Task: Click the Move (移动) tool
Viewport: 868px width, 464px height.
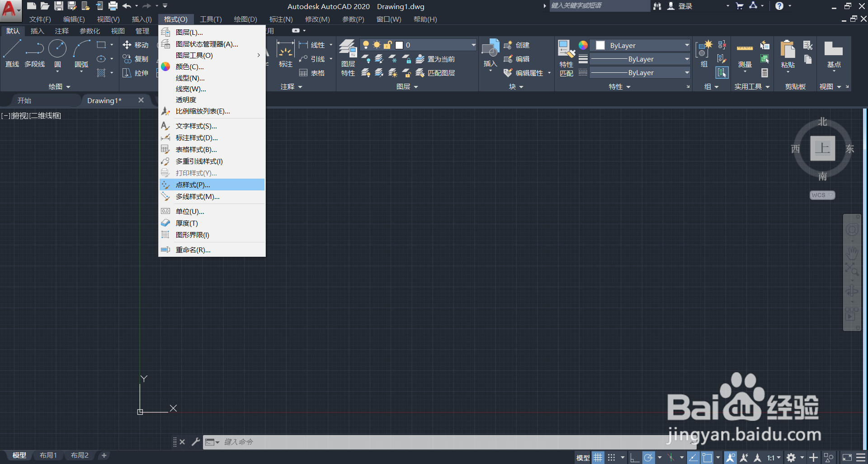Action: (x=136, y=45)
